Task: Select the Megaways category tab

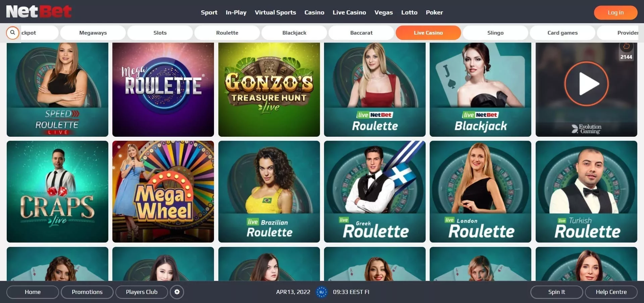Action: pos(93,33)
